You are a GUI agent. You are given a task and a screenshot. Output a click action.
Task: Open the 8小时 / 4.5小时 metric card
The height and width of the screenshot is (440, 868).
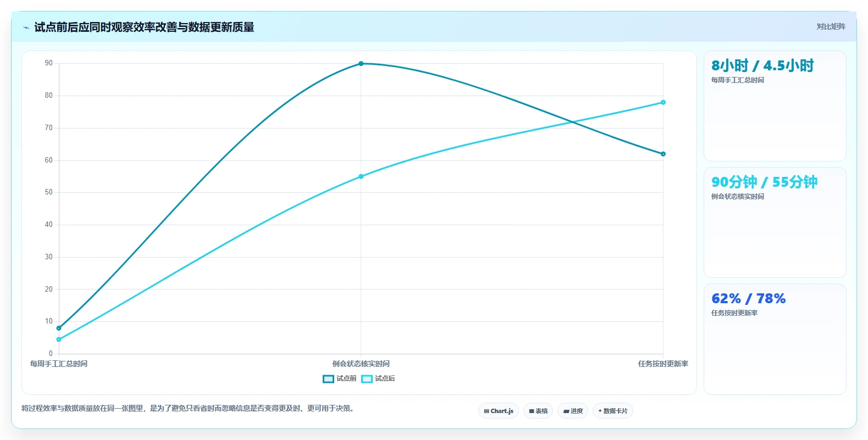click(x=775, y=106)
